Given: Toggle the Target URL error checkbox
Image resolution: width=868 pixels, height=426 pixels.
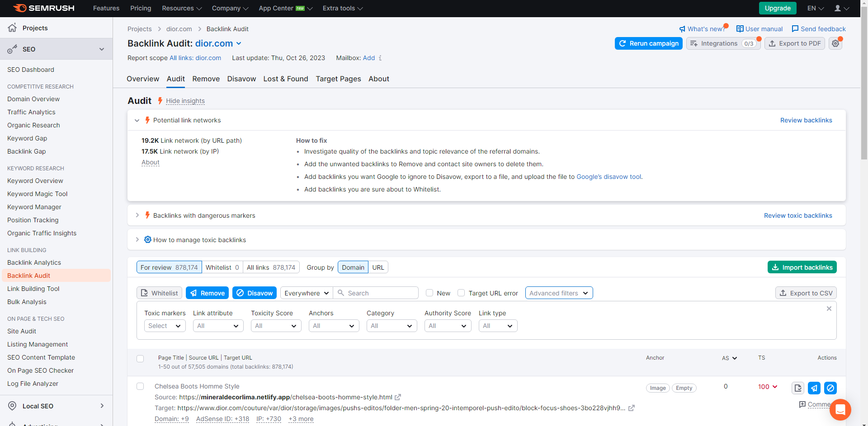Looking at the screenshot, I should (461, 293).
